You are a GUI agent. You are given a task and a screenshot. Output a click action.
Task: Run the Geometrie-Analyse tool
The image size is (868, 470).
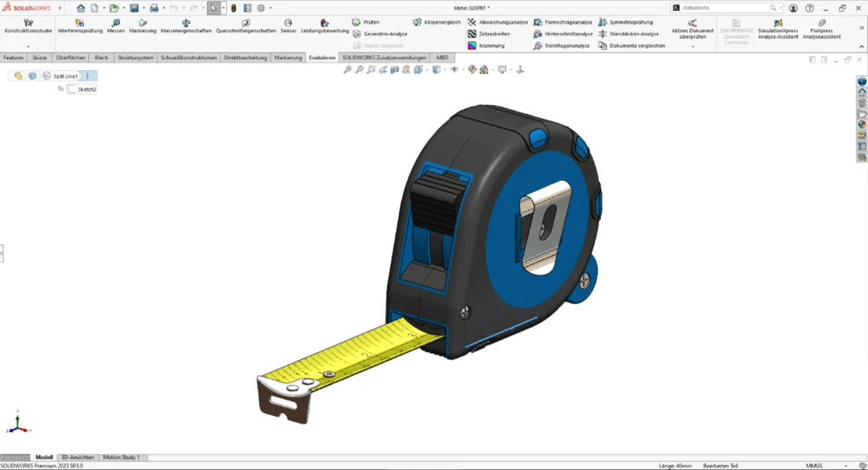pyautogui.click(x=380, y=34)
